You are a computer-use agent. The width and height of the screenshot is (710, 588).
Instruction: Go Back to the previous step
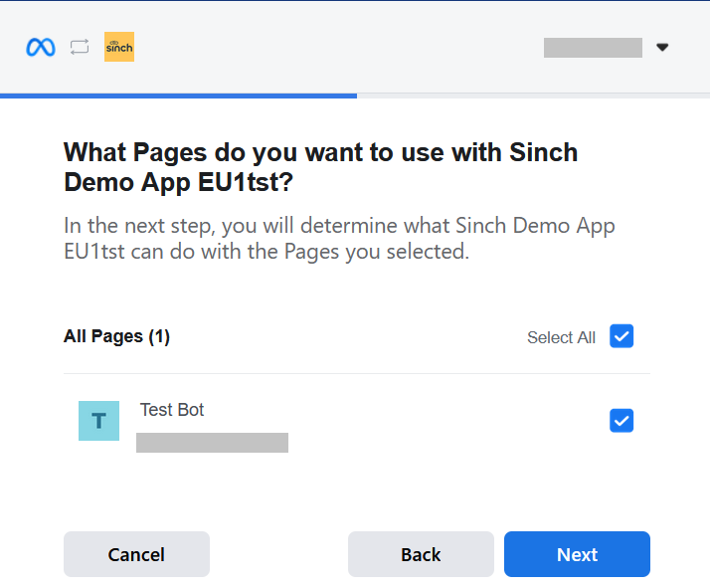[421, 554]
